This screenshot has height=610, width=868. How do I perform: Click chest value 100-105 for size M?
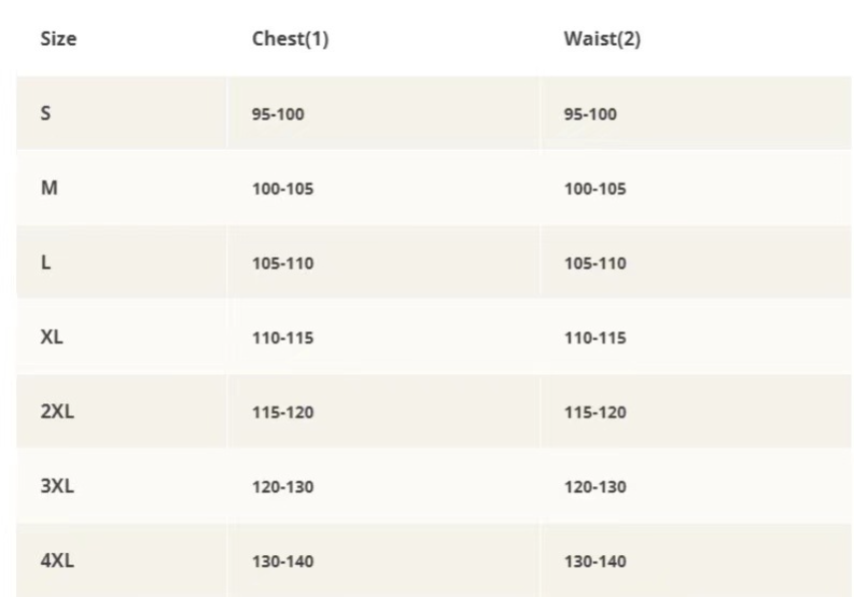click(x=282, y=189)
